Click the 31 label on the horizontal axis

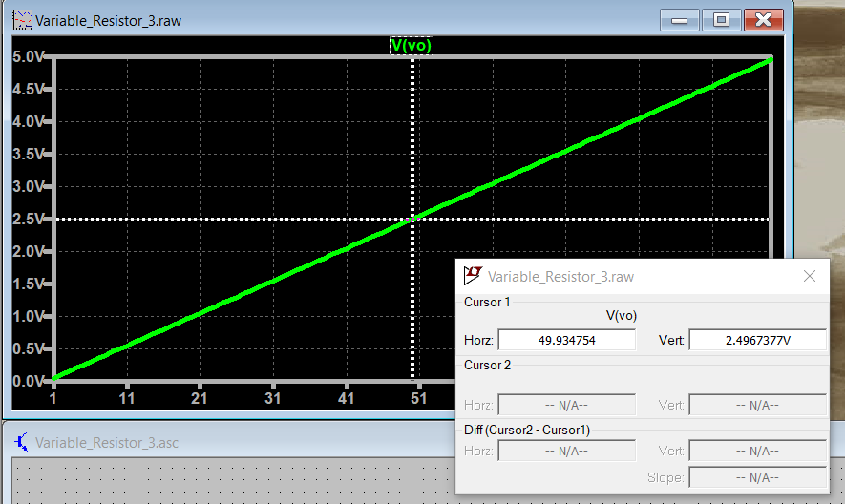coord(272,398)
